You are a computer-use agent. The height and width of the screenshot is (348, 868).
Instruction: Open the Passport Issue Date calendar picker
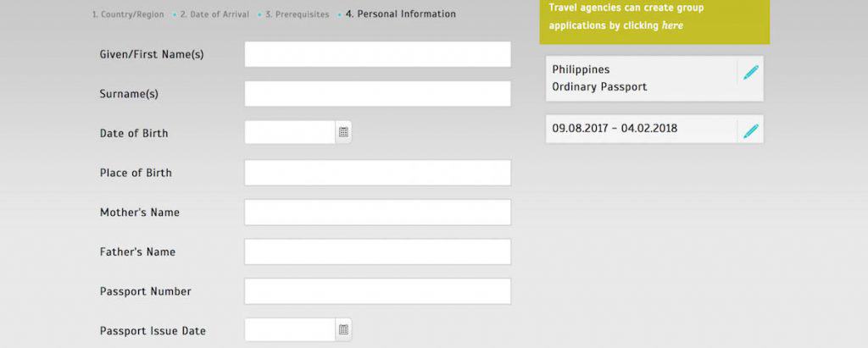(x=343, y=330)
